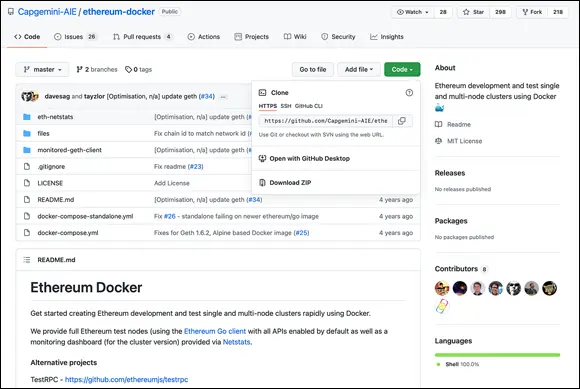The image size is (580, 389).
Task: Open the third contributor avatar
Action: point(478,288)
